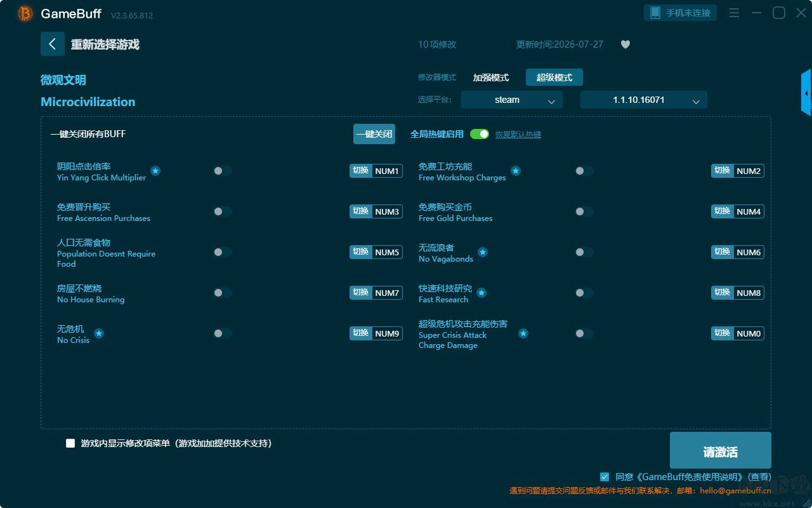Click star icon beside Fast Research
This screenshot has width=812, height=508.
pos(481,293)
